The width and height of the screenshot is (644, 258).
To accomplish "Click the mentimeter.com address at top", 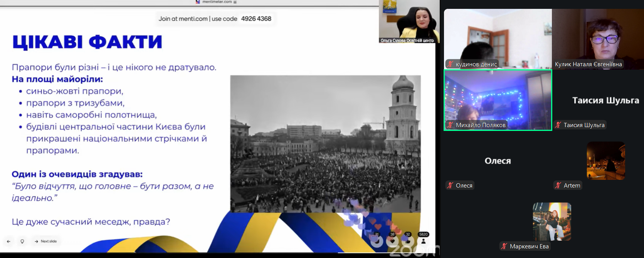I will coord(217,2).
